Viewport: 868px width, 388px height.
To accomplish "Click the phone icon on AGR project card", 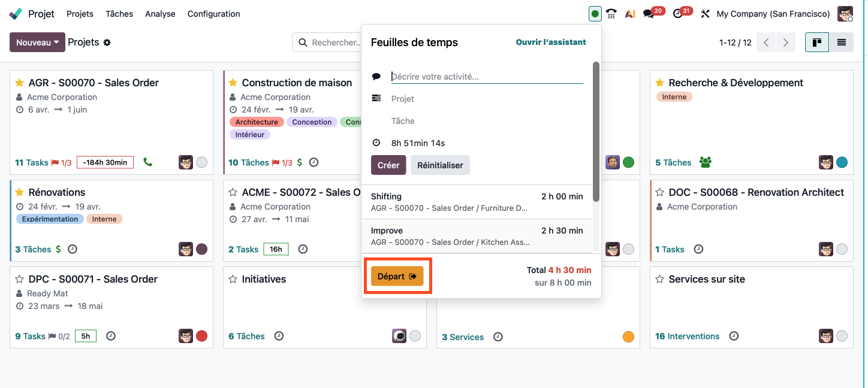I will pyautogui.click(x=148, y=162).
